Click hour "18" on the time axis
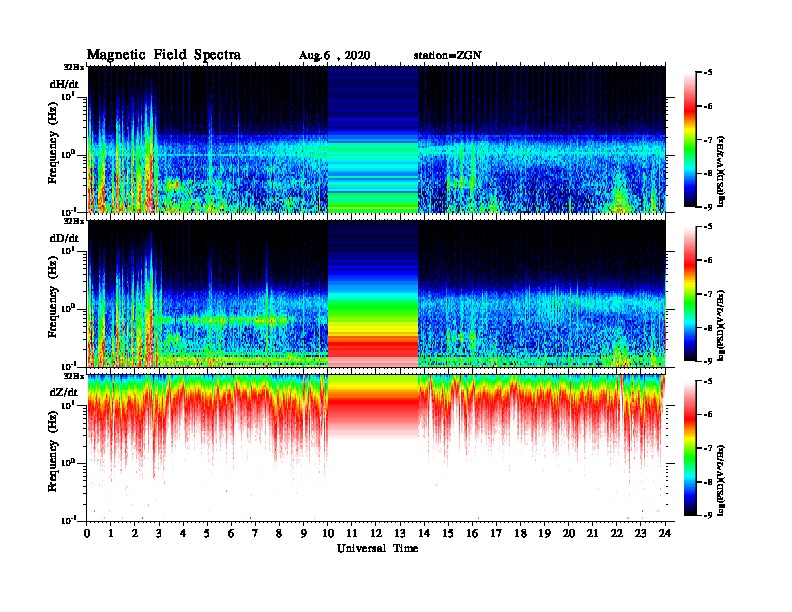 (x=520, y=534)
